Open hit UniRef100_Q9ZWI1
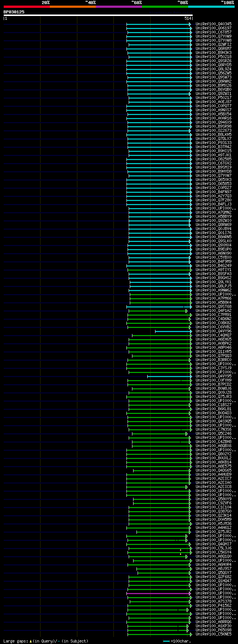Viewport: 238px width, 644px height. click(x=213, y=94)
